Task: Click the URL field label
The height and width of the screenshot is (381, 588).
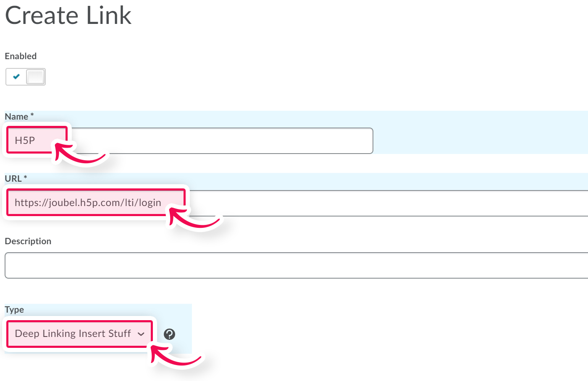Action: [x=13, y=179]
